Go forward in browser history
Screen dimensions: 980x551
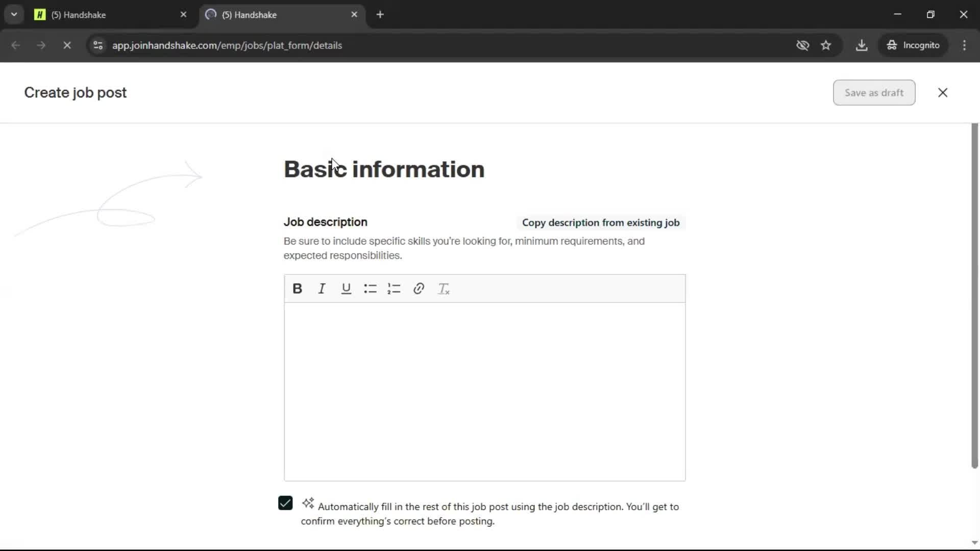tap(41, 45)
